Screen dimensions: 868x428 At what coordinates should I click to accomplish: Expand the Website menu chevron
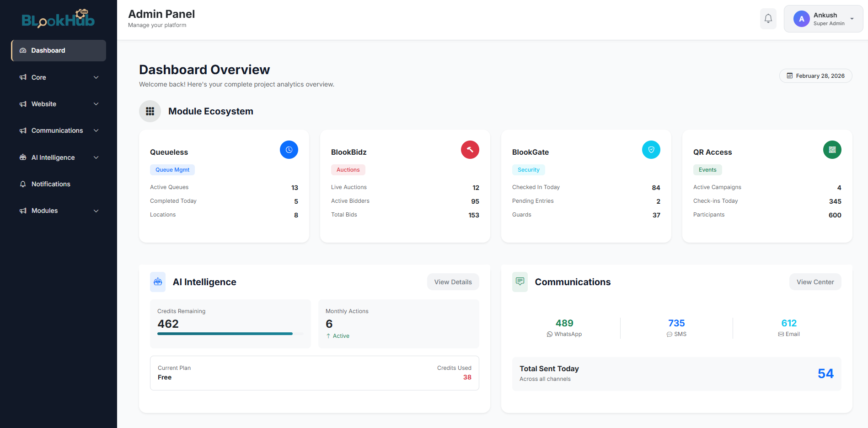click(96, 104)
